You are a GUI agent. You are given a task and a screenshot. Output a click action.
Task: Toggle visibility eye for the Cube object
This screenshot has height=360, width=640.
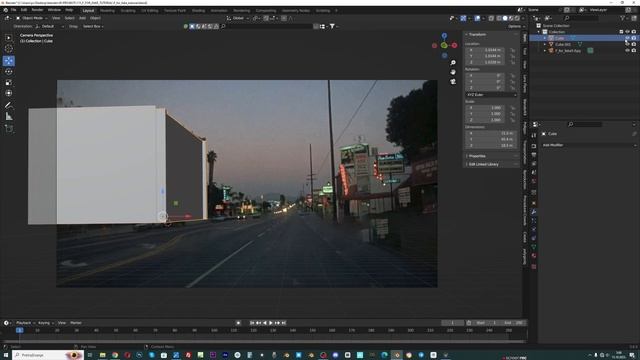click(627, 38)
